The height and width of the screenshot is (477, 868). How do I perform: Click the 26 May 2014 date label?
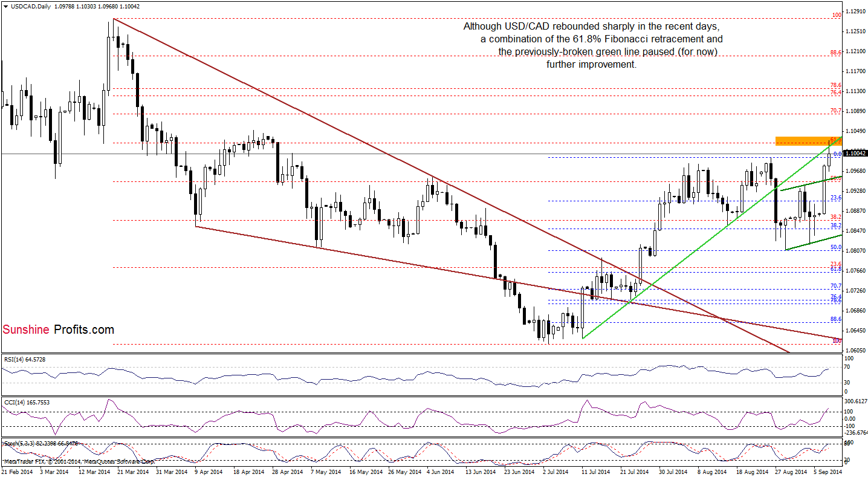coord(404,471)
